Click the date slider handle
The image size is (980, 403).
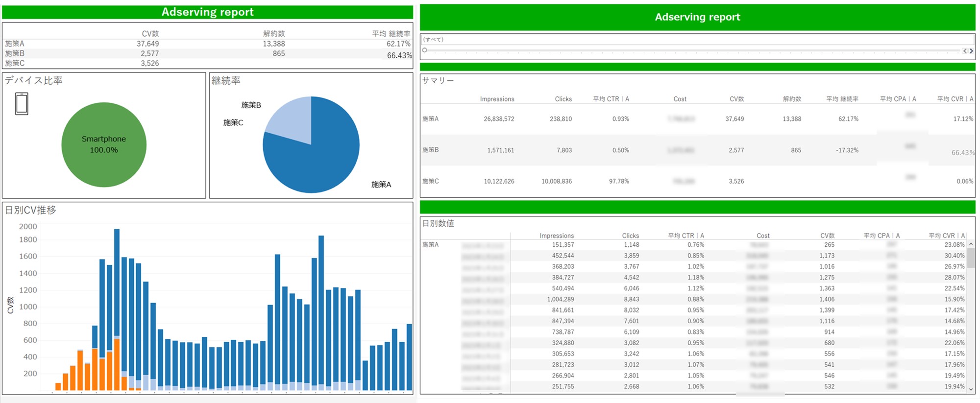point(425,50)
